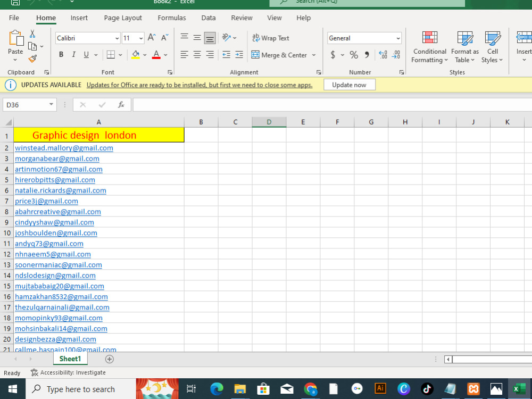The height and width of the screenshot is (399, 532).
Task: Decrease font size with the smaller A icon
Action: pos(164,38)
